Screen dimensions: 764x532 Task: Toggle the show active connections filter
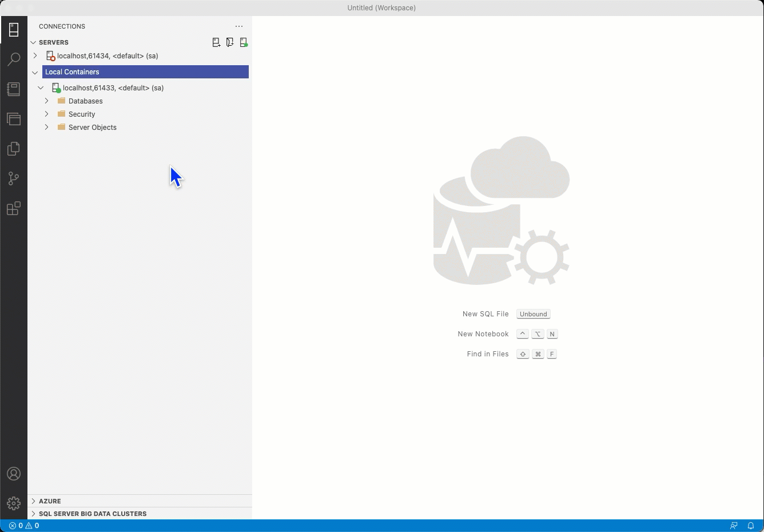click(244, 42)
